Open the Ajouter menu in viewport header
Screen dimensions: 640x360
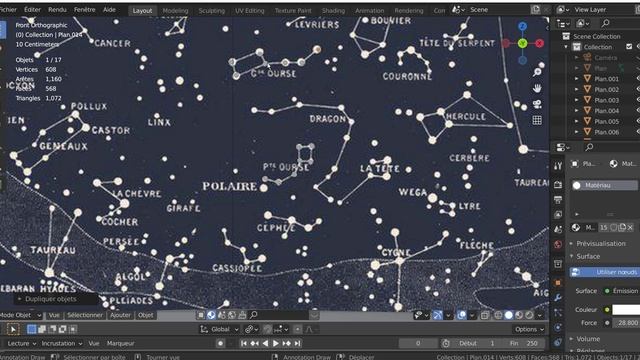point(120,315)
